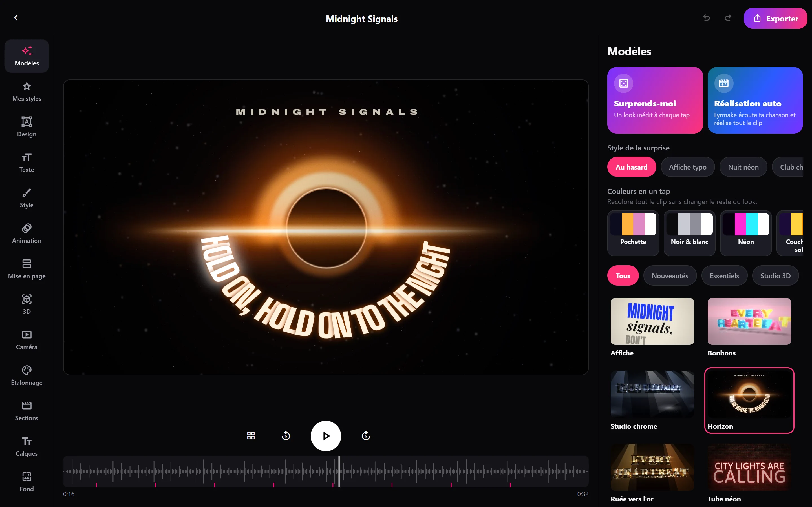Open the Étalonnage palette tool
This screenshot has width=812, height=507.
tap(27, 375)
